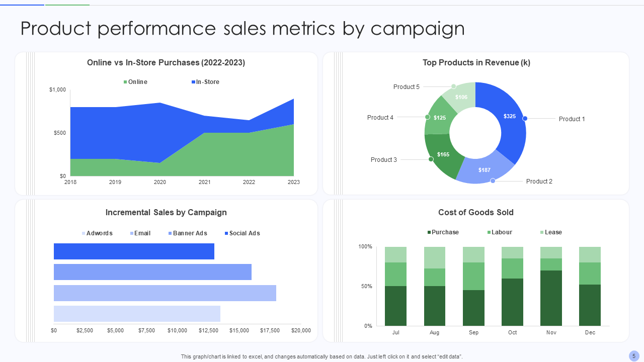Click the blue In-Store legend swatch
Image resolution: width=644 pixels, height=362 pixels.
pos(193,82)
